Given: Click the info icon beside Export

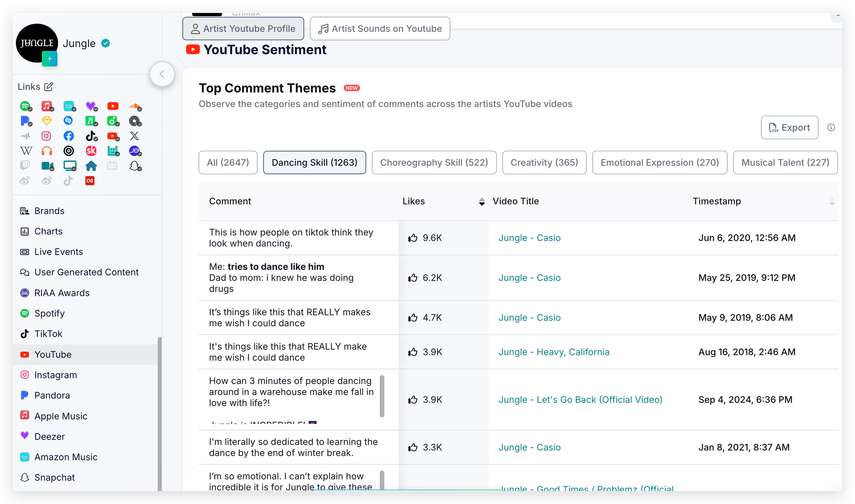Looking at the screenshot, I should pos(831,127).
